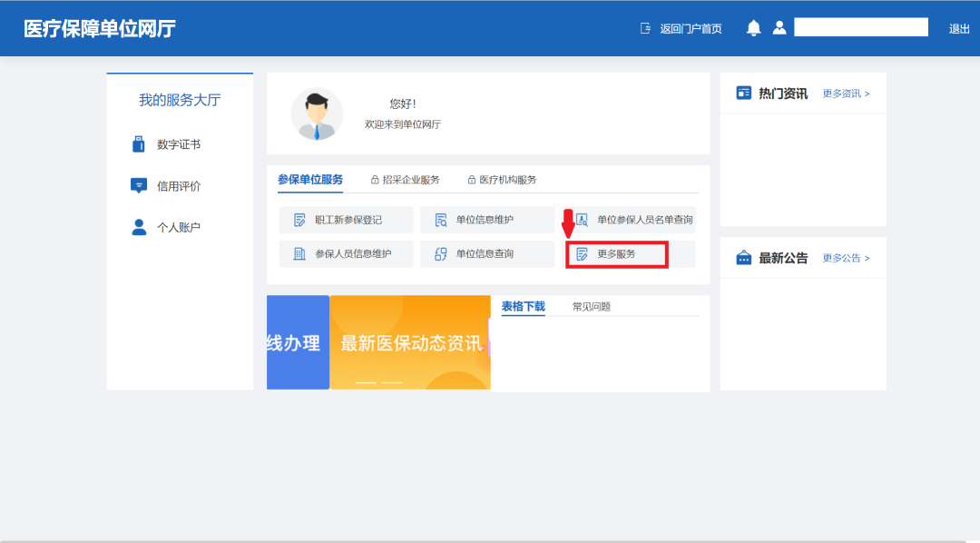Open 职工新参保登记 service
This screenshot has width=980, height=543.
click(x=347, y=220)
